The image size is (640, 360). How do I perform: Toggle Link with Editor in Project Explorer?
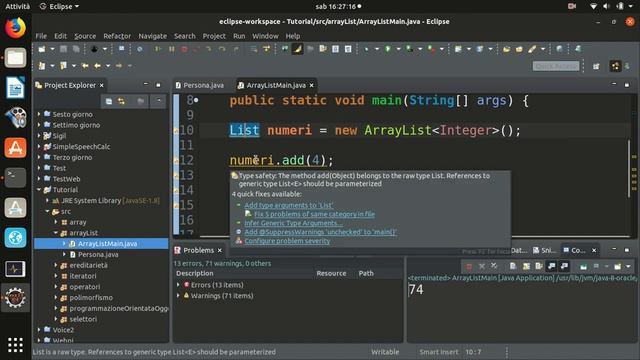(122, 101)
